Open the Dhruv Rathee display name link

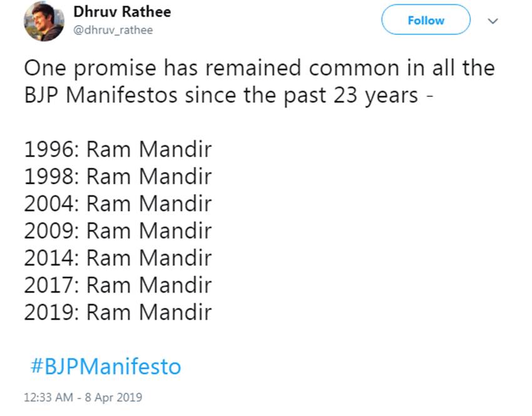(121, 12)
